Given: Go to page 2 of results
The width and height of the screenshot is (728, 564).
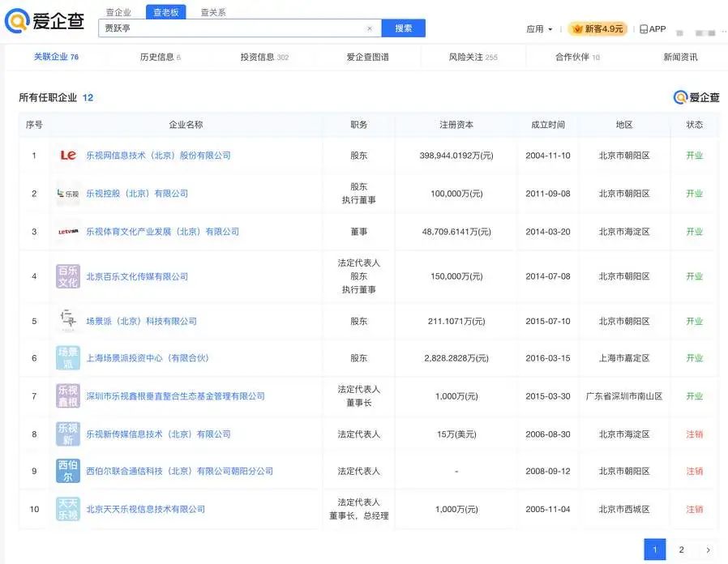Looking at the screenshot, I should coord(681,549).
